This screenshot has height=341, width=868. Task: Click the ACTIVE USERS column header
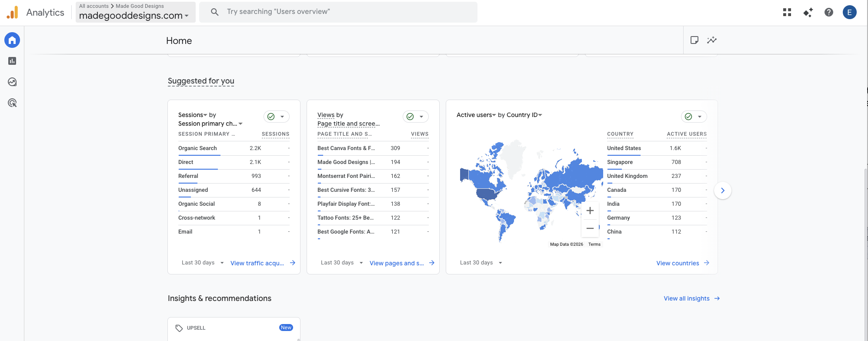(x=687, y=134)
